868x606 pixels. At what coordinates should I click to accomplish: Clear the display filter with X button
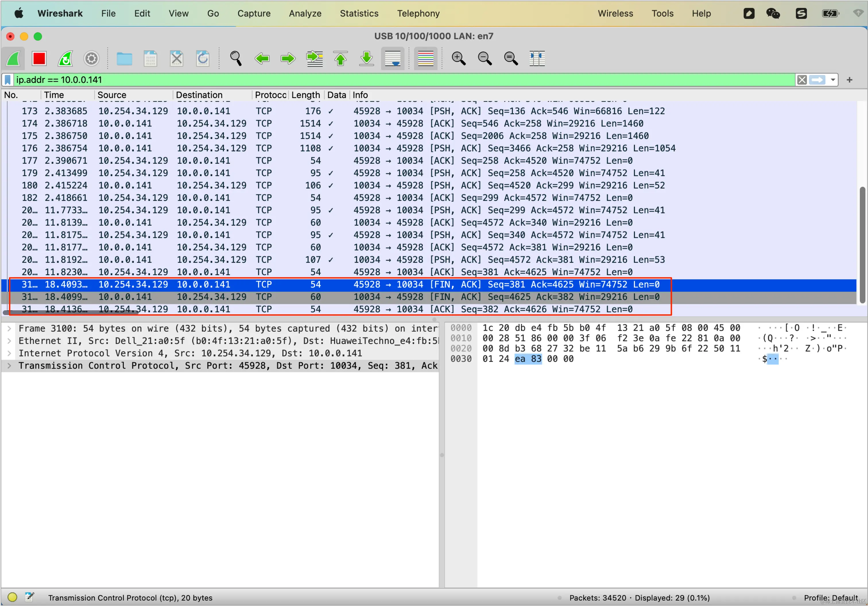[802, 80]
